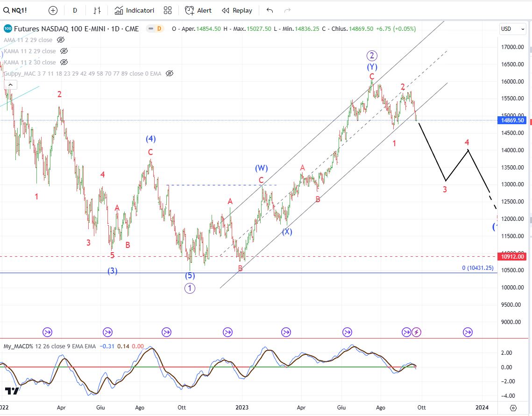The height and width of the screenshot is (416, 532).
Task: Open chart type bars selector
Action: pos(97,11)
